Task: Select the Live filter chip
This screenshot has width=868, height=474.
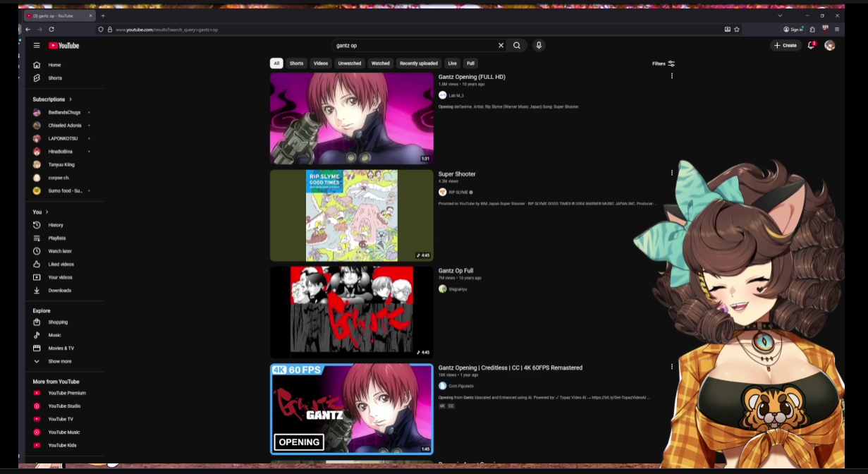Action: [x=453, y=63]
